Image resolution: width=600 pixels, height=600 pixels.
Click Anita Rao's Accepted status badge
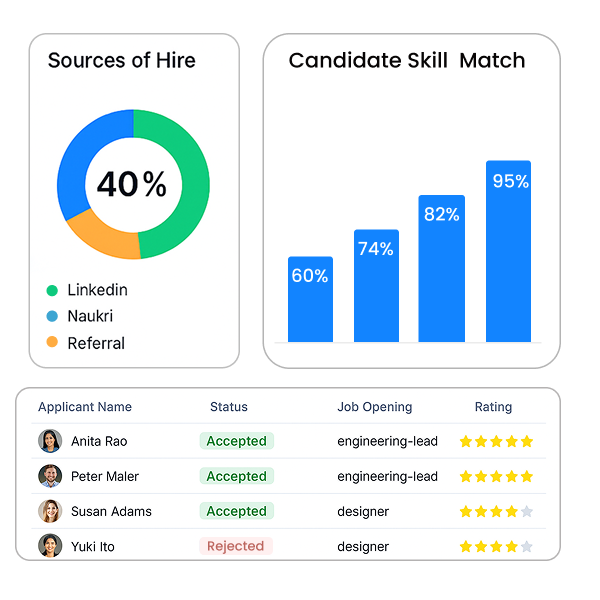pos(236,441)
